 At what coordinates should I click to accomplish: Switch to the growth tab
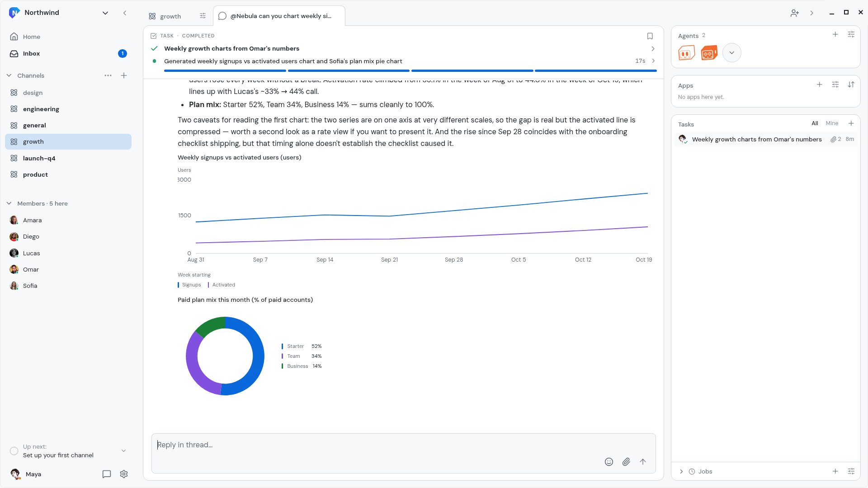170,16
